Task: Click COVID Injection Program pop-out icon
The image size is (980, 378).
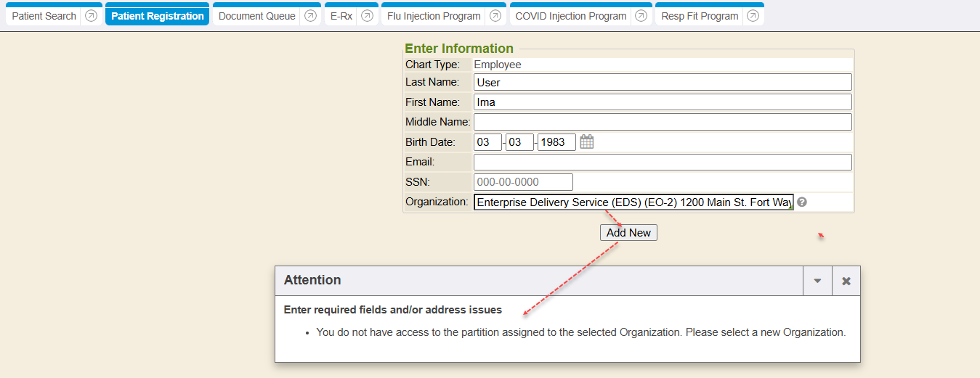Action: pos(641,16)
